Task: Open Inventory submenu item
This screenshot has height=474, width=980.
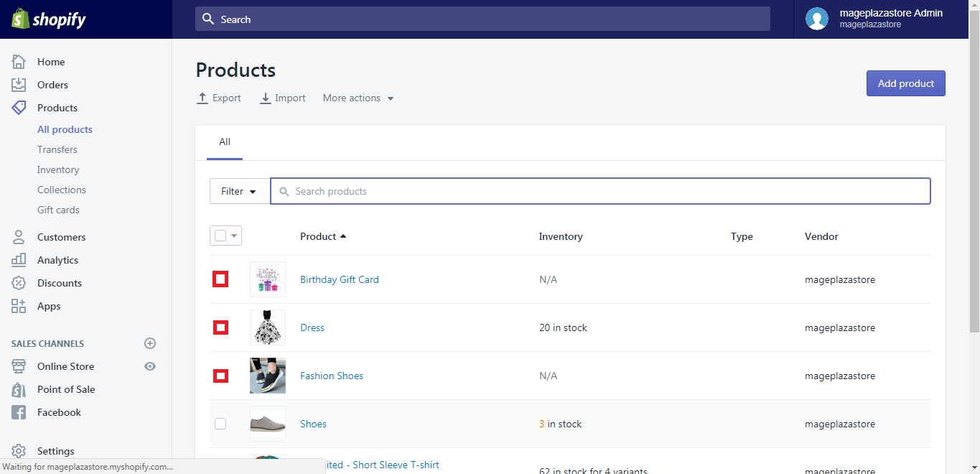Action: 58,169
